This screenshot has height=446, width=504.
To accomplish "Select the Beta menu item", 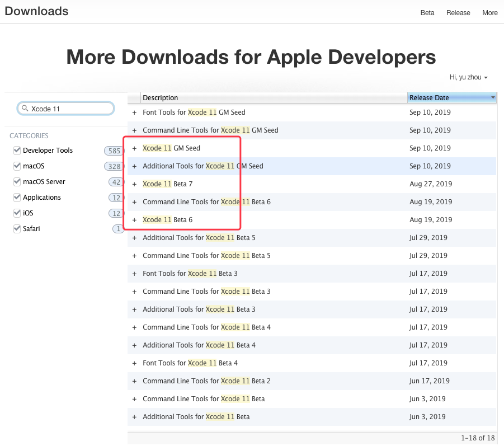I will click(x=427, y=12).
